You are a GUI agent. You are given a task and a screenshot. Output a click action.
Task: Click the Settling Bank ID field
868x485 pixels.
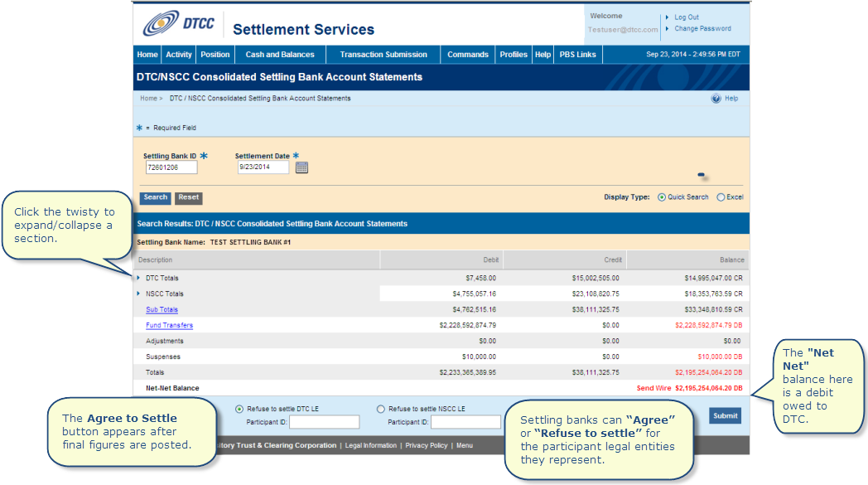[171, 167]
